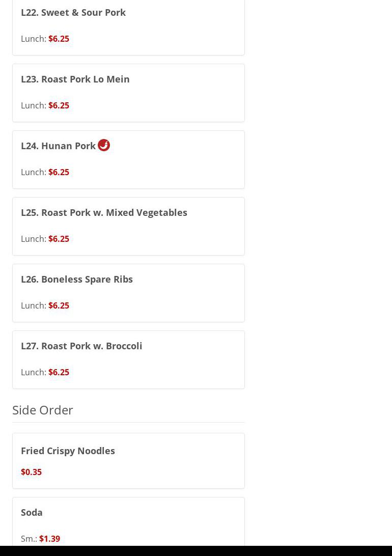The height and width of the screenshot is (556, 392).
Task: Select L23 Roast Pork Lo Mein title
Action: pyautogui.click(x=75, y=79)
